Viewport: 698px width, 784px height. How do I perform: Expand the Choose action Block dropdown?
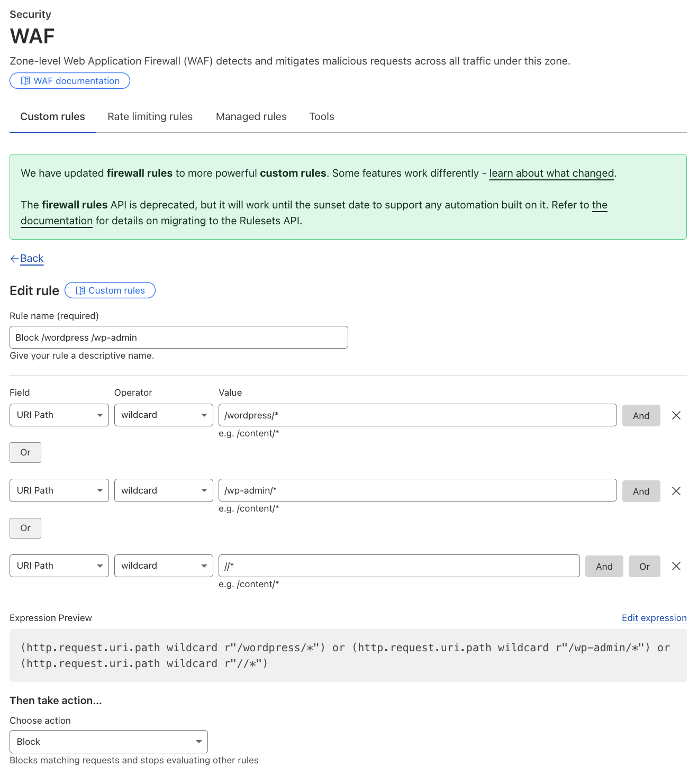coord(108,742)
